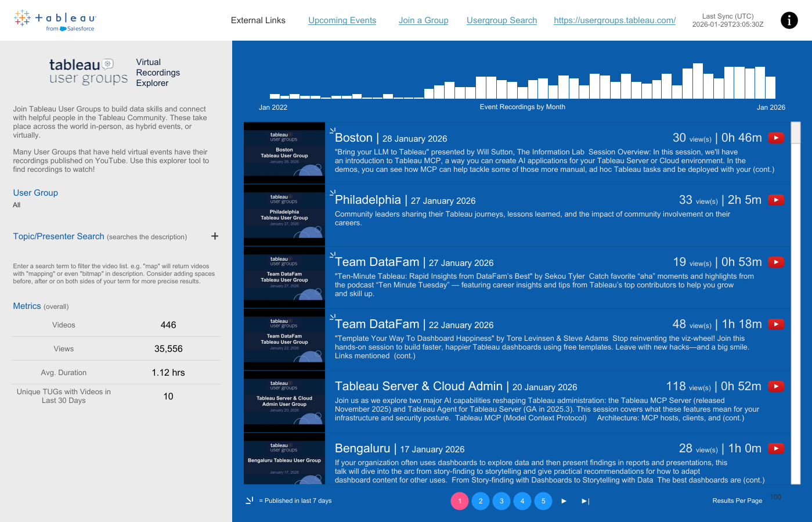
Task: Click the info icon in top right
Action: coord(789,20)
